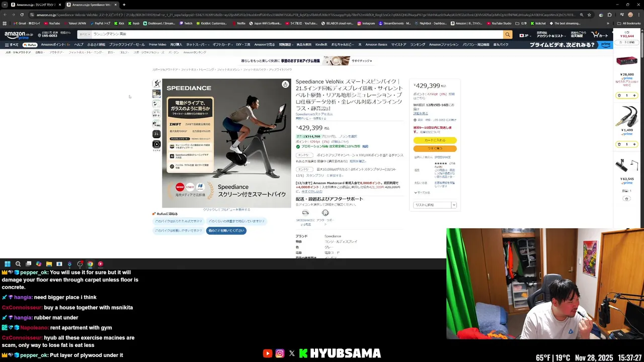Image resolution: width=644 pixels, height=362 pixels.
Task: Go back with browser back arrow
Action: pyautogui.click(x=5, y=15)
